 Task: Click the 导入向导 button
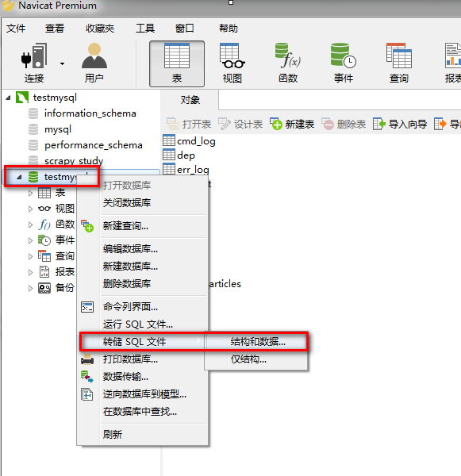click(x=400, y=125)
